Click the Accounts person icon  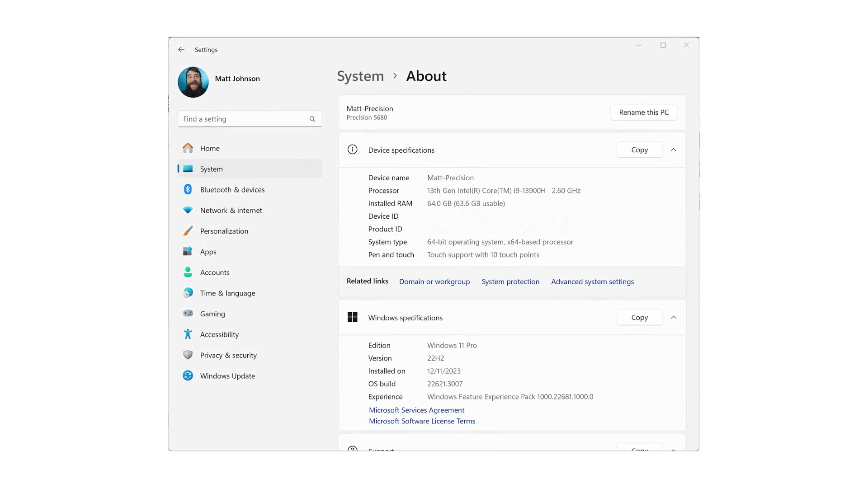[188, 272]
